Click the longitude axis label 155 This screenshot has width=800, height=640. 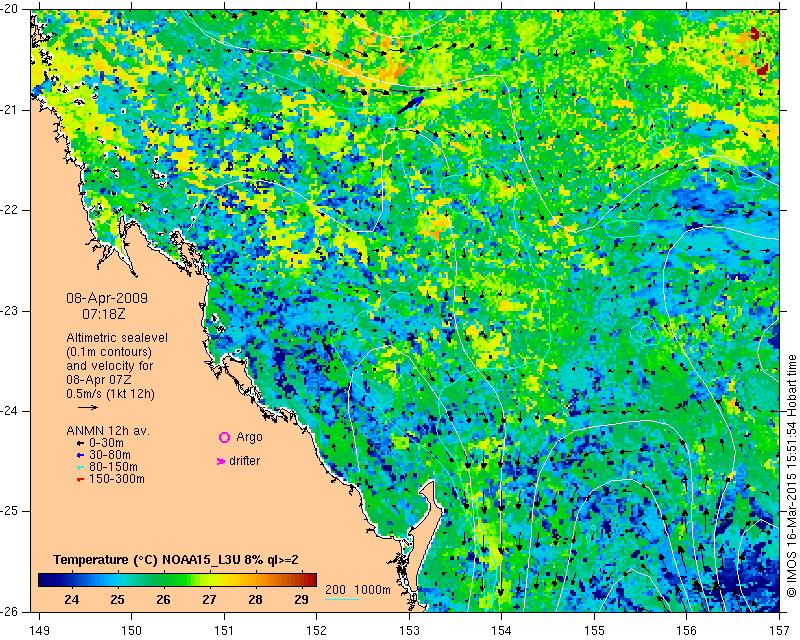594,631
